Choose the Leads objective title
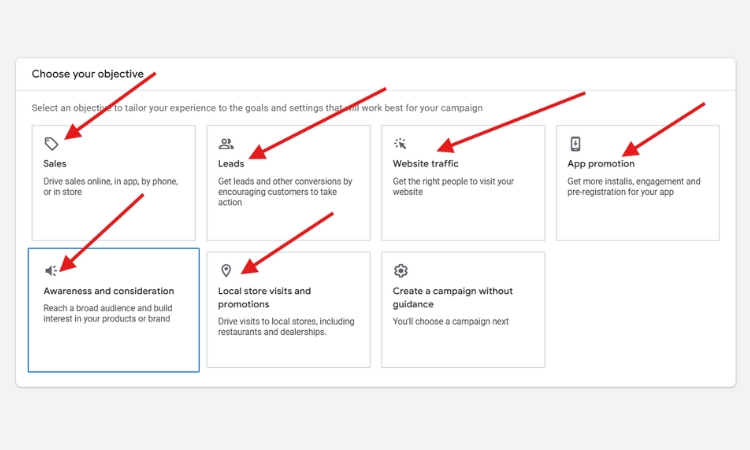The image size is (750, 450). [231, 163]
